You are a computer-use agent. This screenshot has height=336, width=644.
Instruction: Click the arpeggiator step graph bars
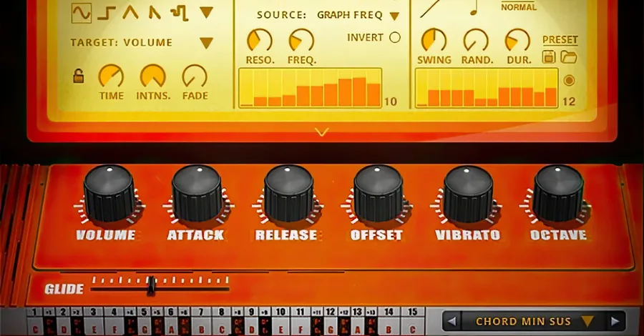pos(487,88)
